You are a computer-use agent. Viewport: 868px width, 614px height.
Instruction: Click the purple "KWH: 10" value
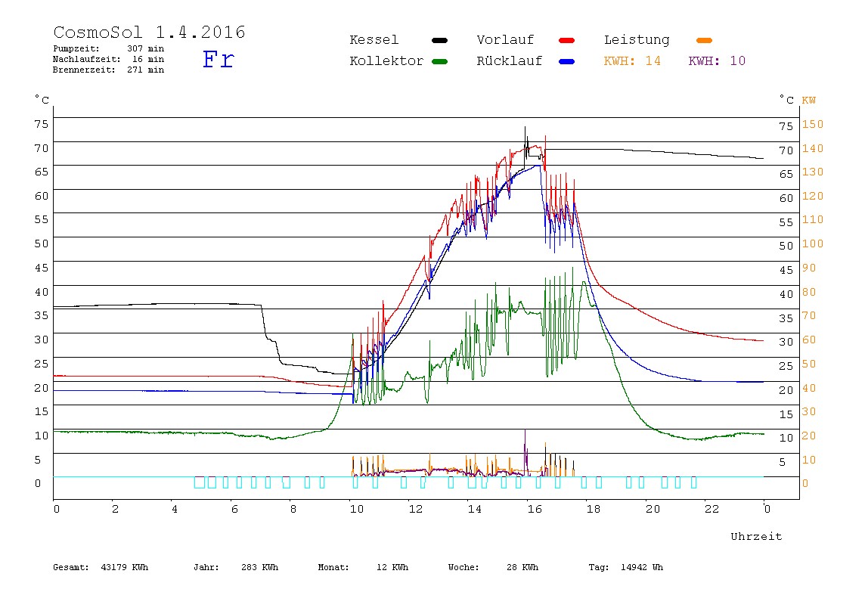tap(717, 61)
